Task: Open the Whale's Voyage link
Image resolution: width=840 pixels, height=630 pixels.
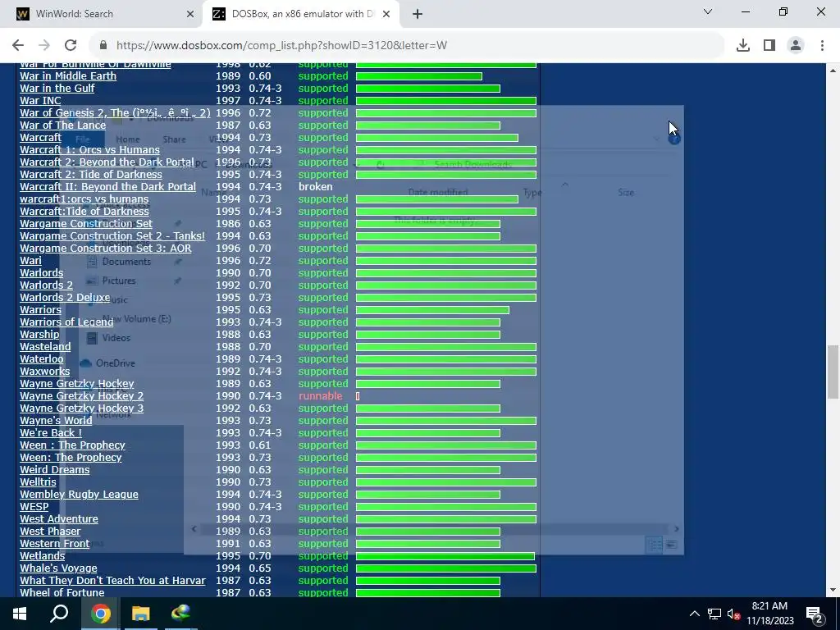Action: (x=59, y=569)
